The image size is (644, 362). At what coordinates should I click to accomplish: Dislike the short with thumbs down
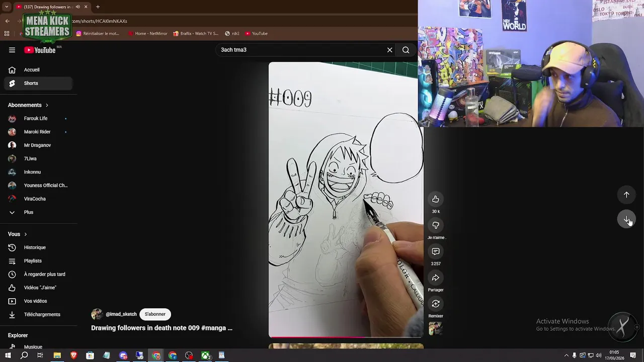(x=436, y=225)
